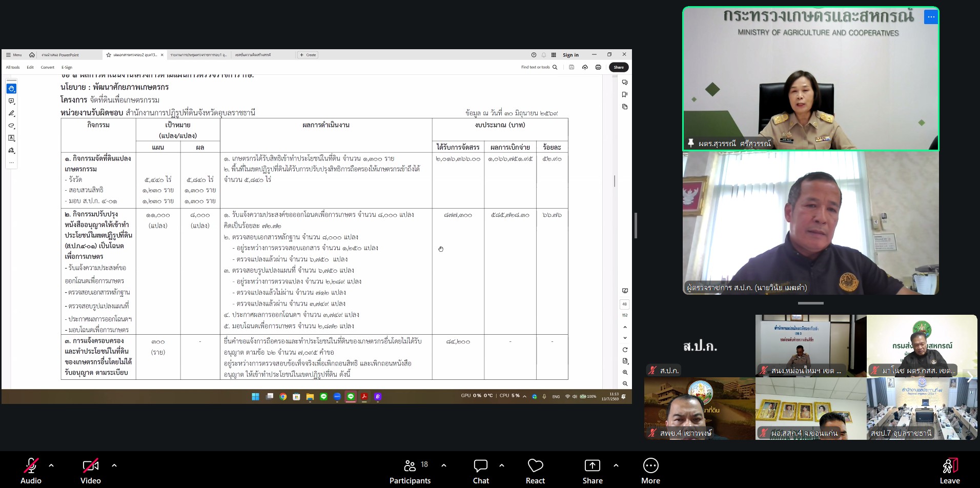Zoom in on the PDF page
Screen dimensions: 980x488
pyautogui.click(x=625, y=372)
